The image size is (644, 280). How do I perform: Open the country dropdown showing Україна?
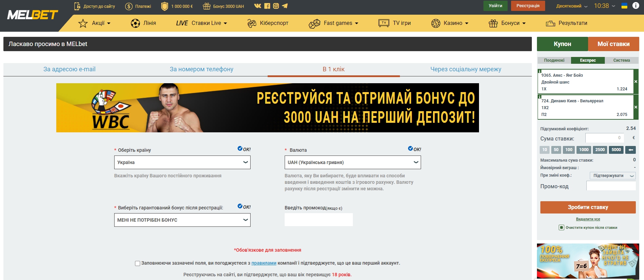pyautogui.click(x=182, y=162)
